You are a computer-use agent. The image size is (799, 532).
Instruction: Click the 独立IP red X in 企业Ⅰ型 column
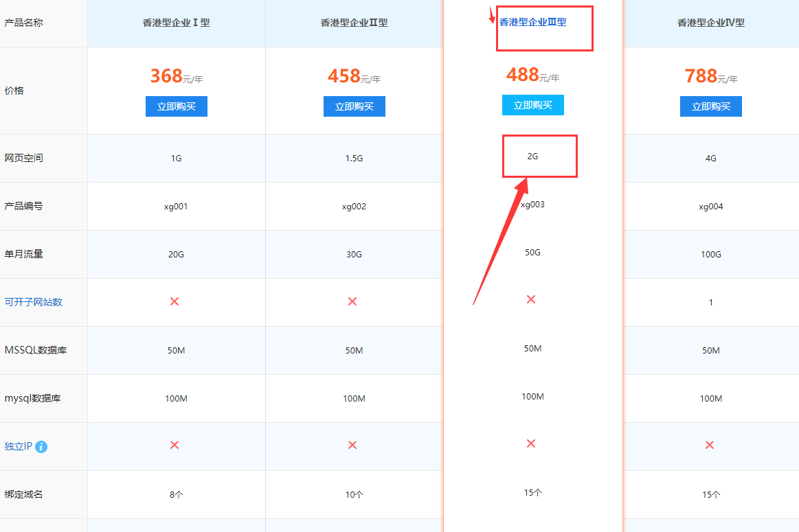click(175, 445)
